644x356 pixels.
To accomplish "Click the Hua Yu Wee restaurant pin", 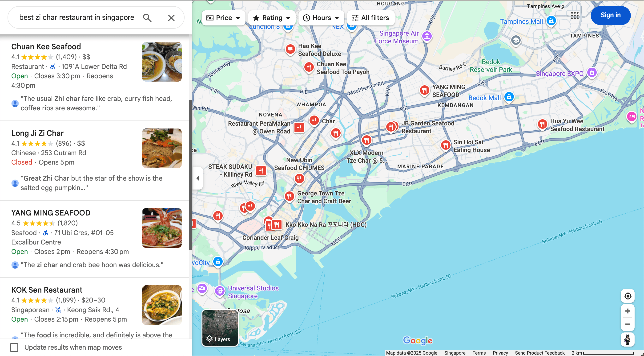I will click(x=542, y=124).
